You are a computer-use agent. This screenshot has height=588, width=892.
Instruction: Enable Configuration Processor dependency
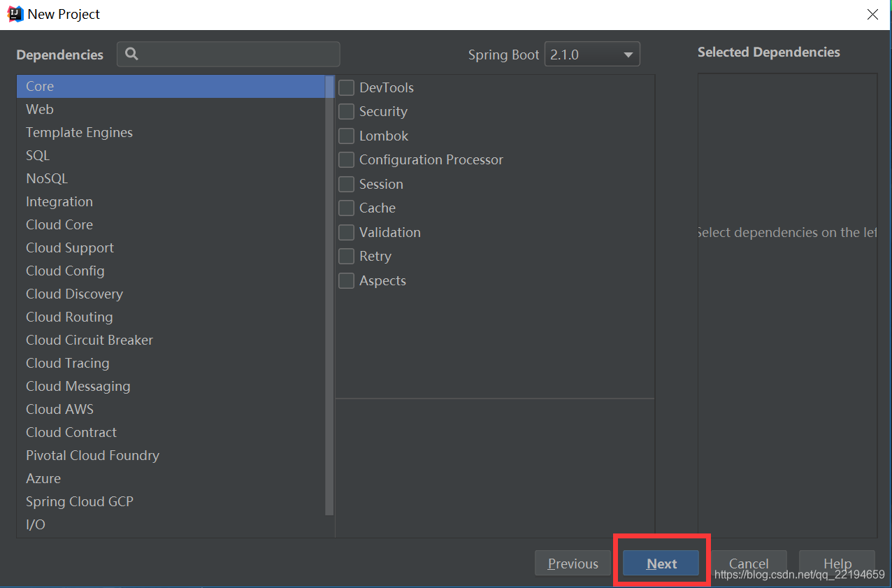click(x=346, y=159)
